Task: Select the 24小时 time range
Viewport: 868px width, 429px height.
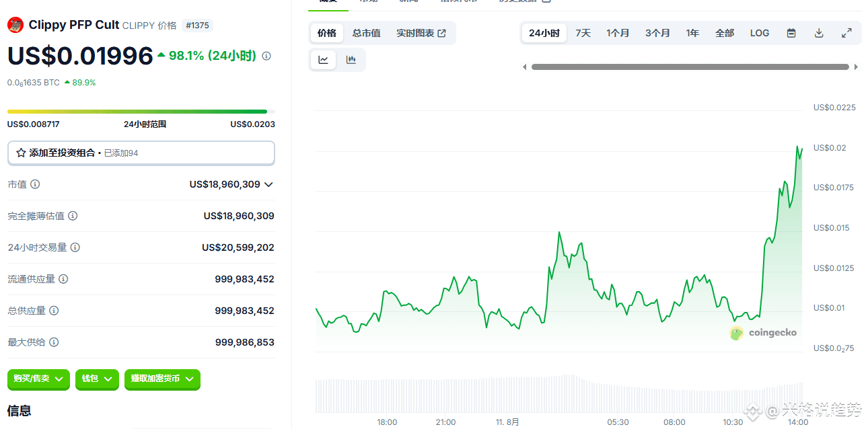Action: tap(544, 33)
